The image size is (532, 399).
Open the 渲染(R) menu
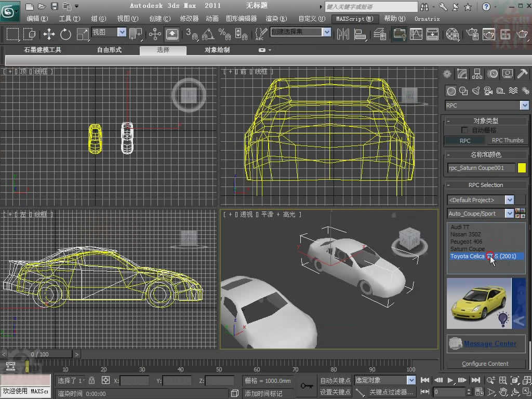276,19
